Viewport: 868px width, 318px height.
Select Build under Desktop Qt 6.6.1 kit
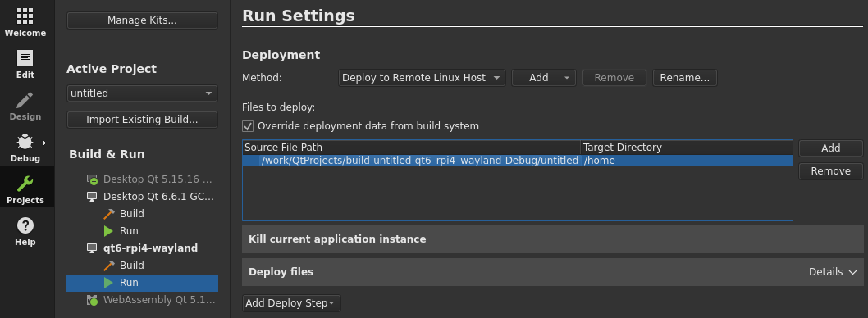point(132,213)
